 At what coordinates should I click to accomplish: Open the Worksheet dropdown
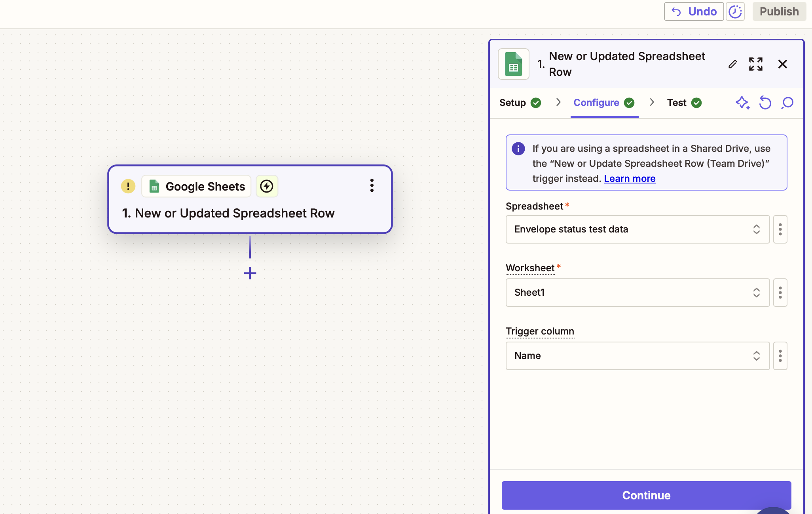coord(637,293)
